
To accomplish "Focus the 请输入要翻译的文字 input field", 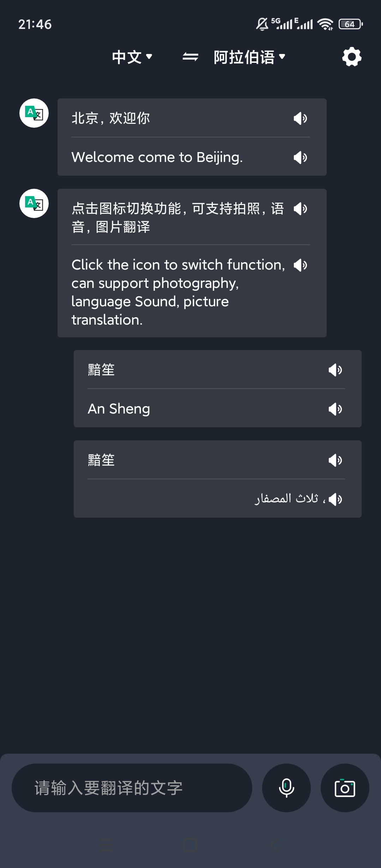I will pos(132,788).
